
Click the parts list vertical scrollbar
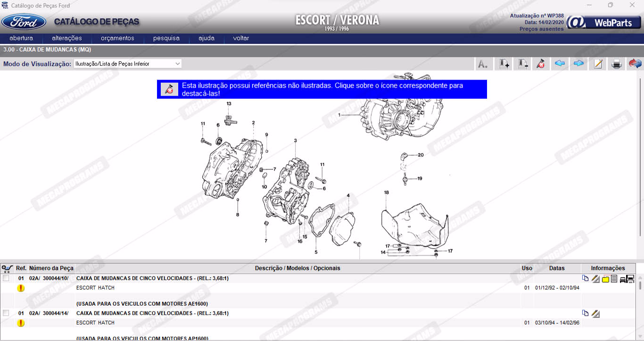coord(640,307)
